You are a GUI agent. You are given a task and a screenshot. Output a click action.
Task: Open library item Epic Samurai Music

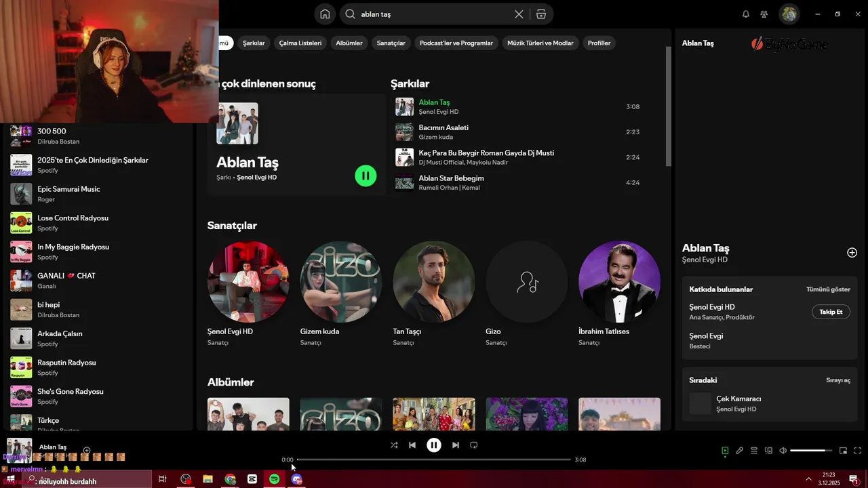coord(98,194)
